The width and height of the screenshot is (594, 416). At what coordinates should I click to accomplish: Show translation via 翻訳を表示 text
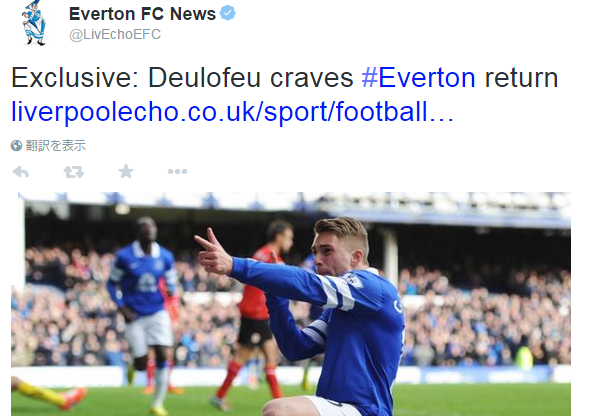click(56, 145)
